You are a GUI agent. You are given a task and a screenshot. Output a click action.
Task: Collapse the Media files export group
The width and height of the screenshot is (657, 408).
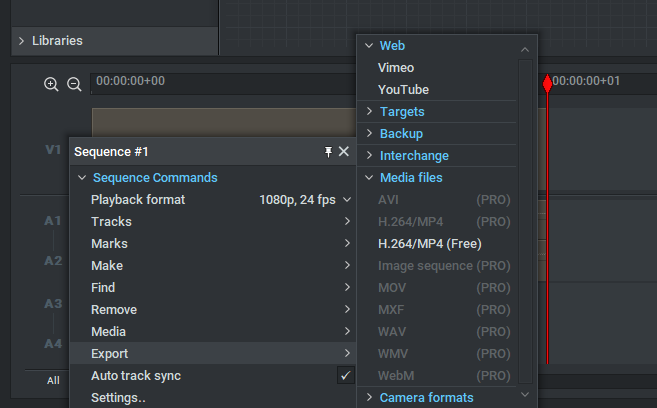point(369,178)
